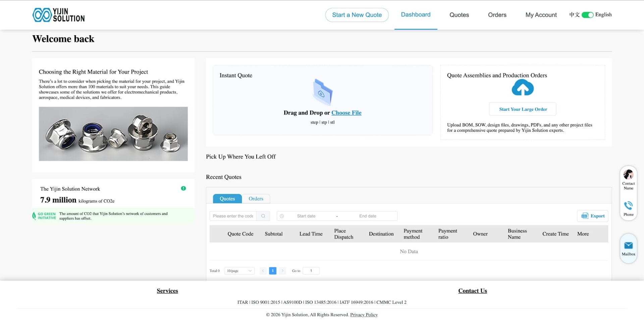Open the date picker clock icon
Screen dimensions: 644x333
pyautogui.click(x=282, y=216)
